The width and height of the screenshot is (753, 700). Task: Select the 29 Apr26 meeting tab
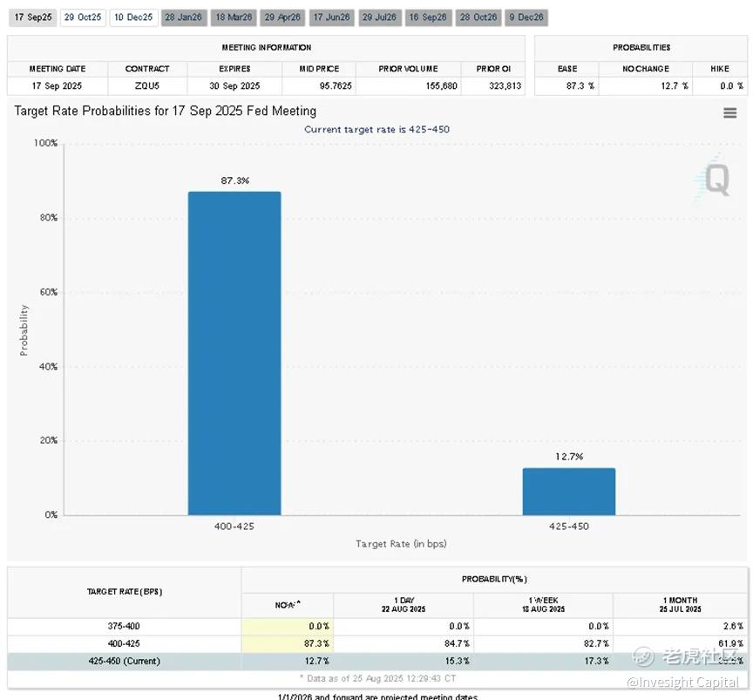283,17
